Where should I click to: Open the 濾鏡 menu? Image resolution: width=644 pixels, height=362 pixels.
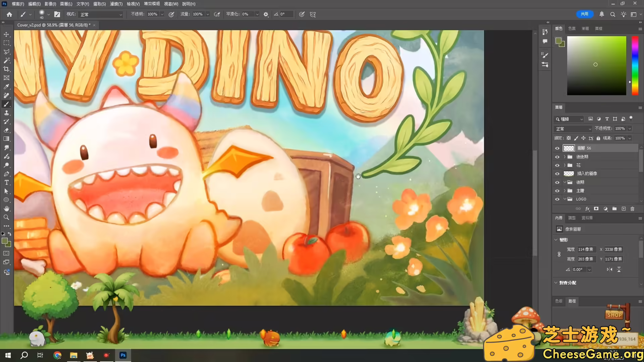(116, 4)
